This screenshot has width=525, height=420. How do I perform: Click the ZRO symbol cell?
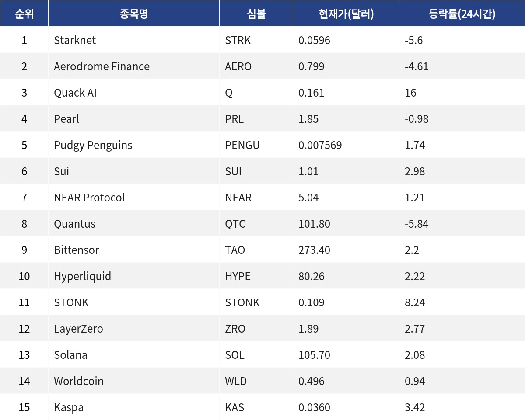click(x=256, y=329)
